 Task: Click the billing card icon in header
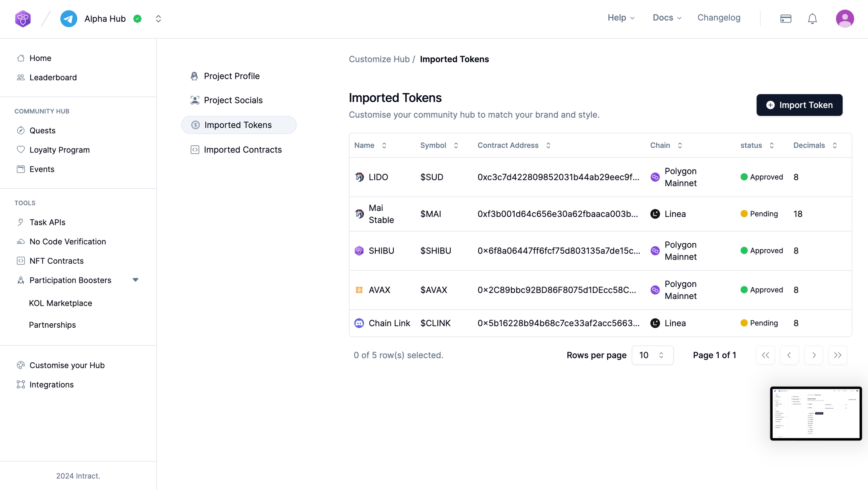[785, 18]
